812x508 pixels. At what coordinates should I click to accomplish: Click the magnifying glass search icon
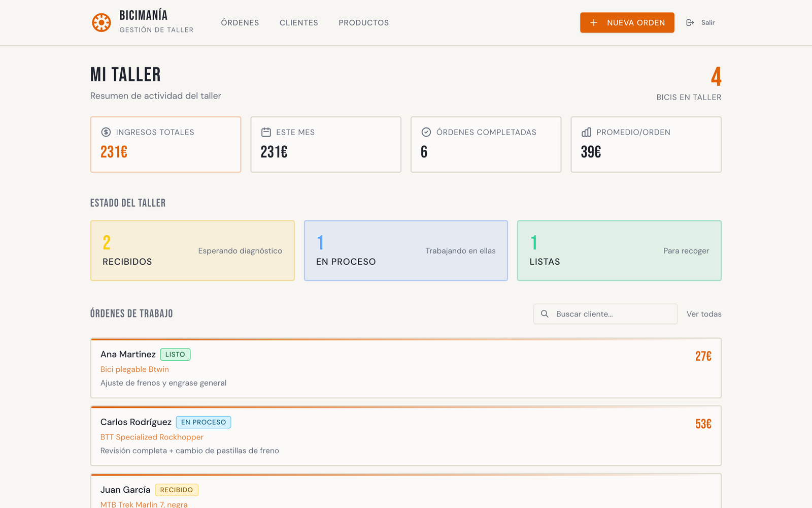pyautogui.click(x=545, y=314)
